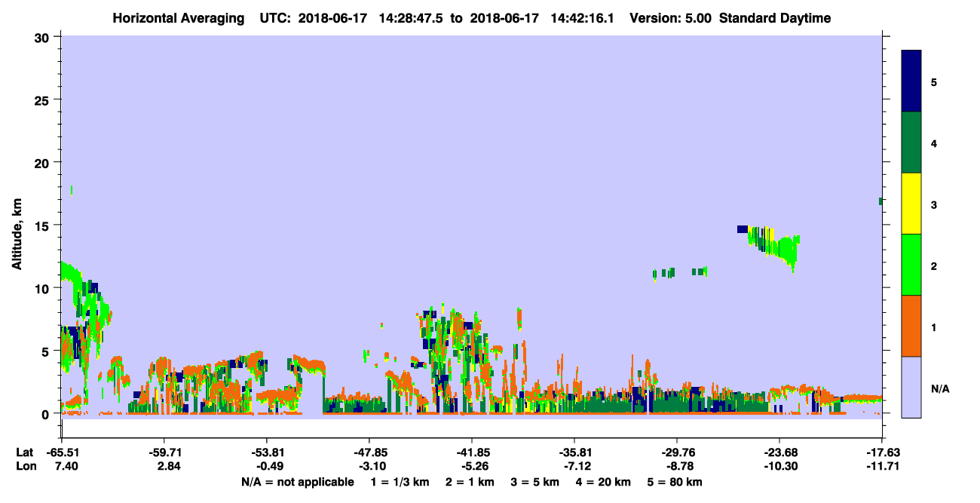Viewport: 980px width, 503px height.
Task: Click latitude value -17.63
Action: (882, 452)
